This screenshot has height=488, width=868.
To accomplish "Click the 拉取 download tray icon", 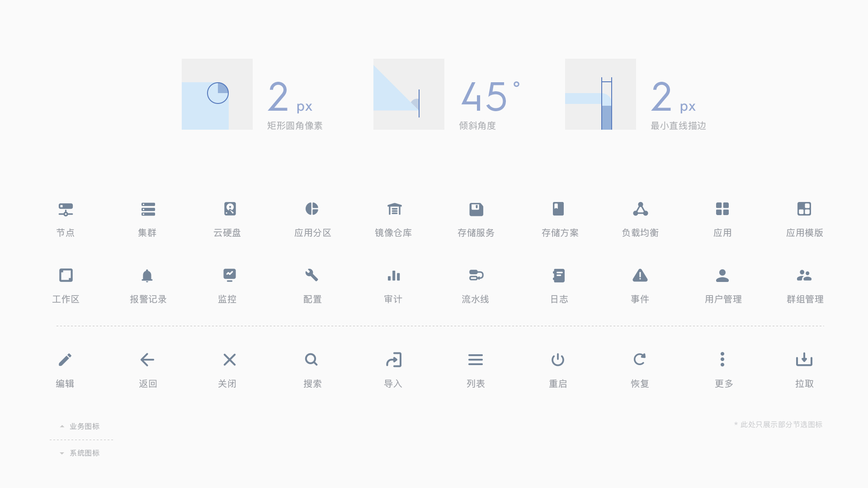I will point(804,360).
